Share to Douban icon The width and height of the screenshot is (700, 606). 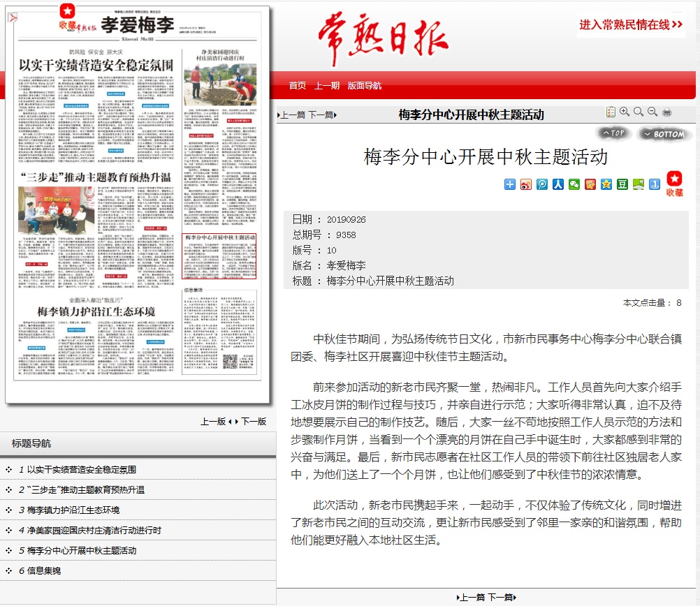(x=622, y=184)
